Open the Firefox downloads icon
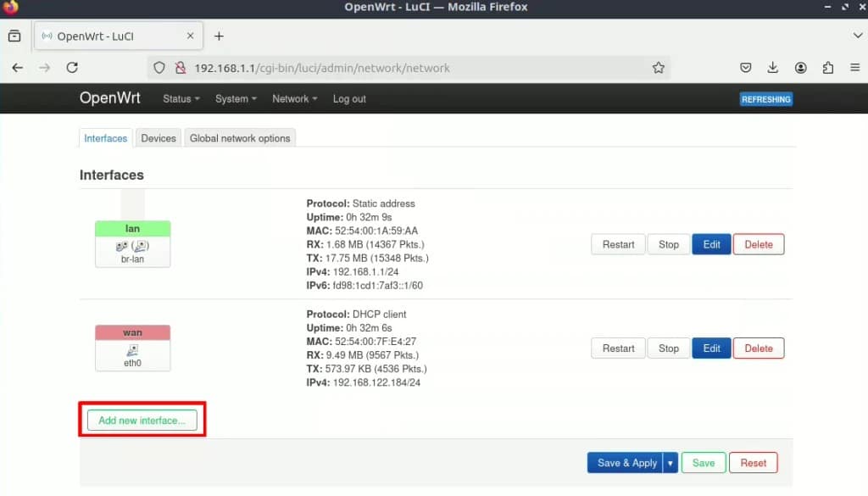The image size is (868, 496). 773,68
